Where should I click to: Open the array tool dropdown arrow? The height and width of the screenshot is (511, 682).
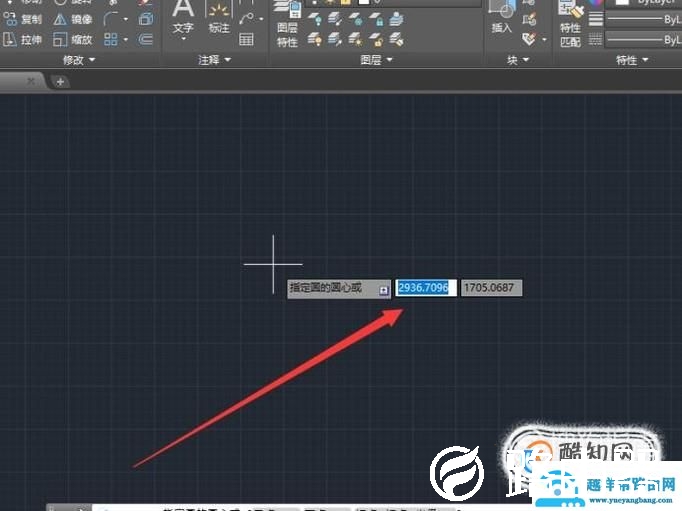(x=125, y=40)
